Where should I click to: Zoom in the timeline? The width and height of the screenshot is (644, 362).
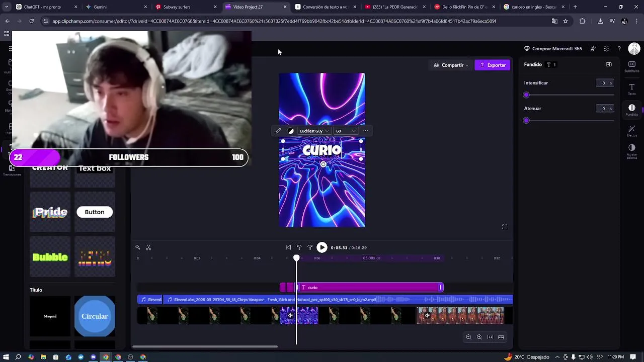pyautogui.click(x=479, y=337)
